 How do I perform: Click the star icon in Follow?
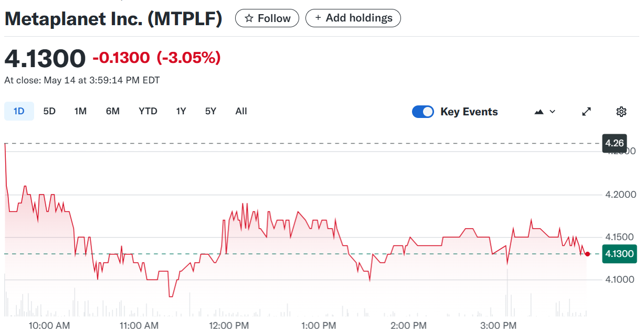coord(249,18)
